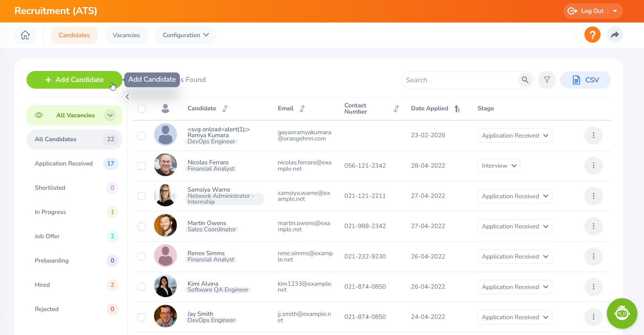Screen dimensions: 644x335
Task: Sort by Candidate name column arrows
Action: [225, 108]
